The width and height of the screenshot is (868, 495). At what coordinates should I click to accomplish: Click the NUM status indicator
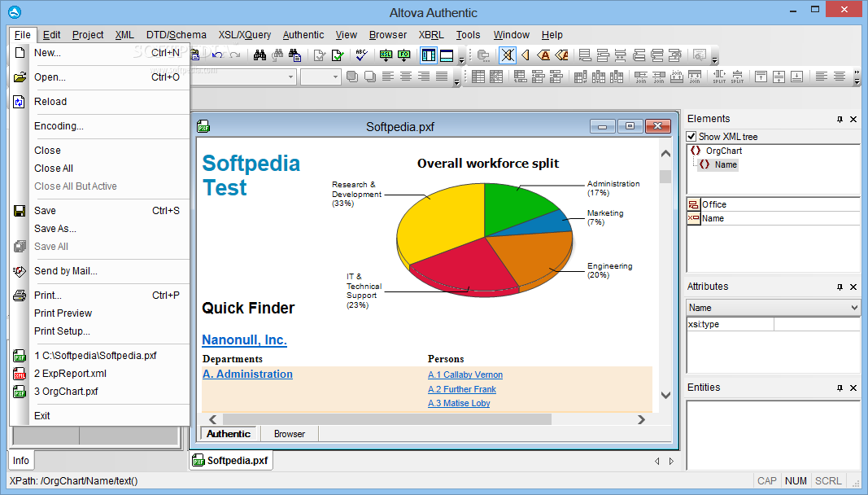[x=796, y=480]
